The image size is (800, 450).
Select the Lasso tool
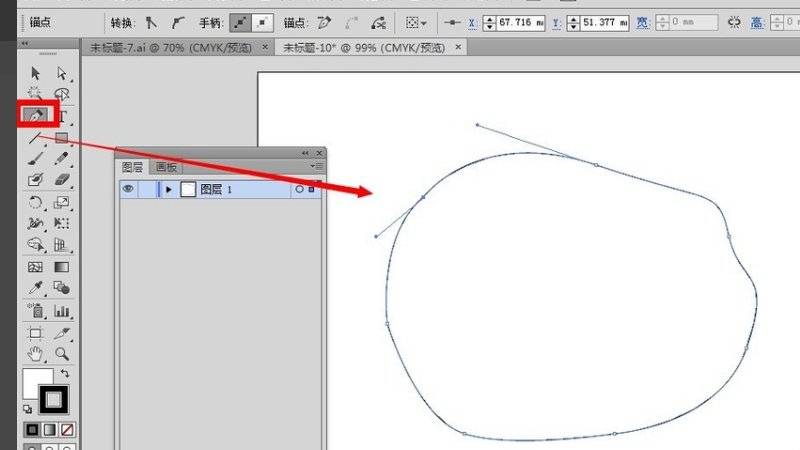tap(62, 94)
